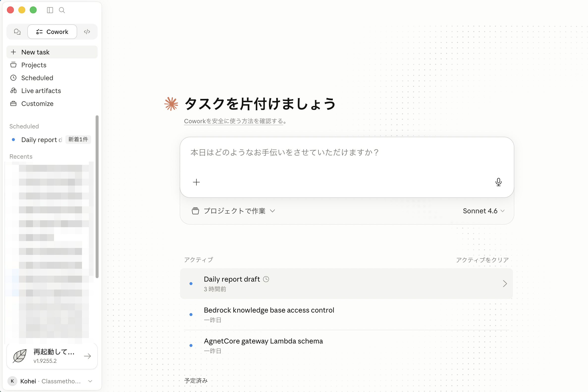The height and width of the screenshot is (392, 588).
Task: Click the v1.9255.2 version text
Action: (x=45, y=361)
